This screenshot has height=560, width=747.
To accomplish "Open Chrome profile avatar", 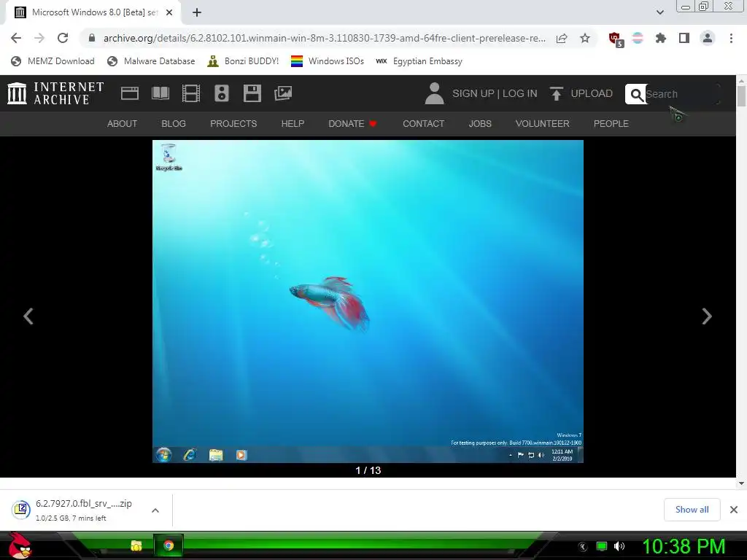I will [708, 38].
